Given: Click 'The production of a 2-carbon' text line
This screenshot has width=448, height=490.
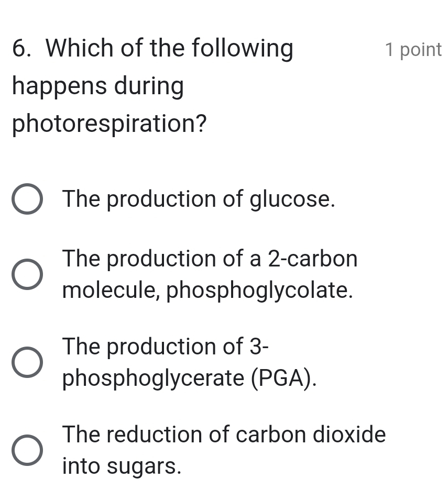Looking at the screenshot, I should tap(210, 259).
